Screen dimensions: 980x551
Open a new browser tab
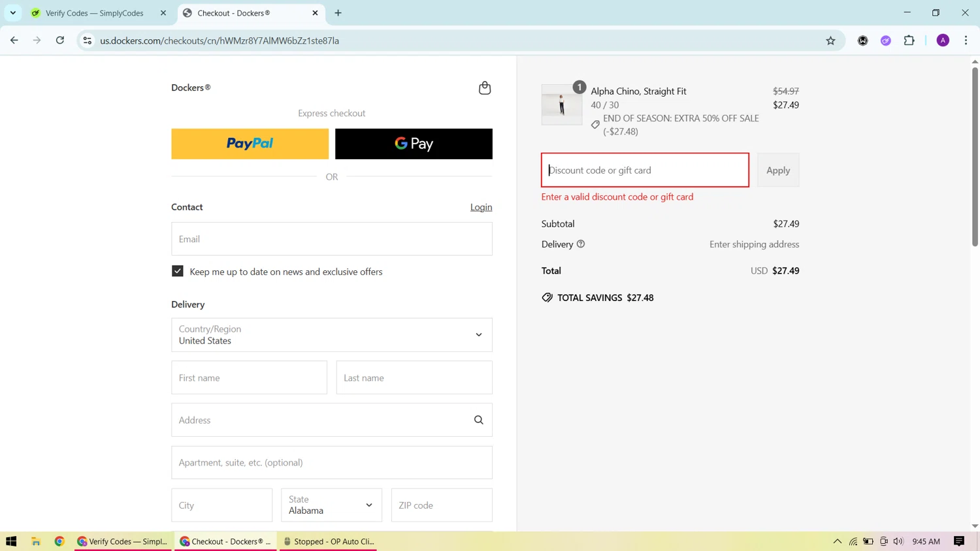tap(338, 13)
